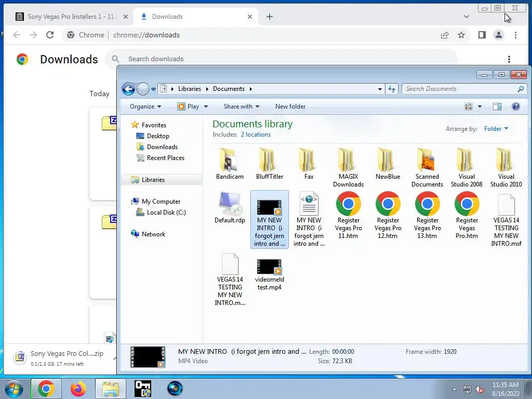Open a new Chrome tab
Screen dimensions: 532x399
point(270,17)
